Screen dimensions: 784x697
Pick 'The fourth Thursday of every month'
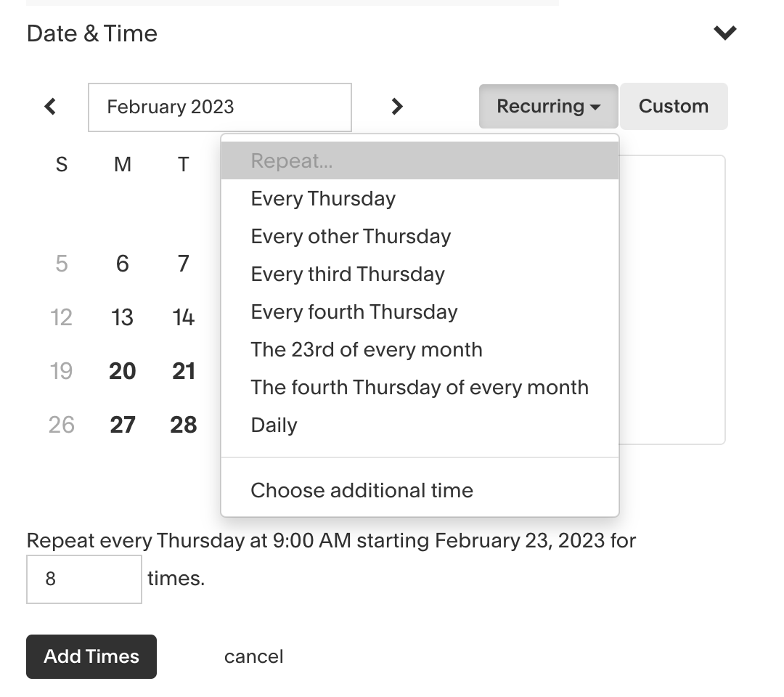coord(420,387)
